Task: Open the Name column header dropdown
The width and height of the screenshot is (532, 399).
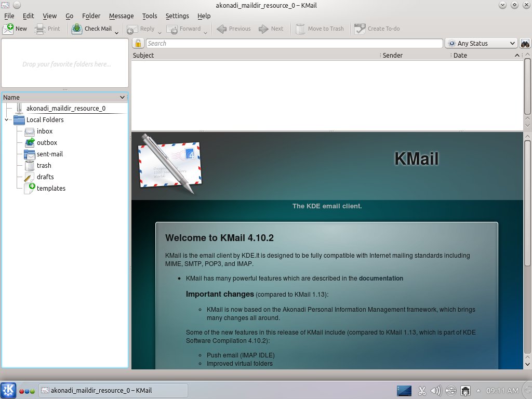Action: tap(122, 97)
